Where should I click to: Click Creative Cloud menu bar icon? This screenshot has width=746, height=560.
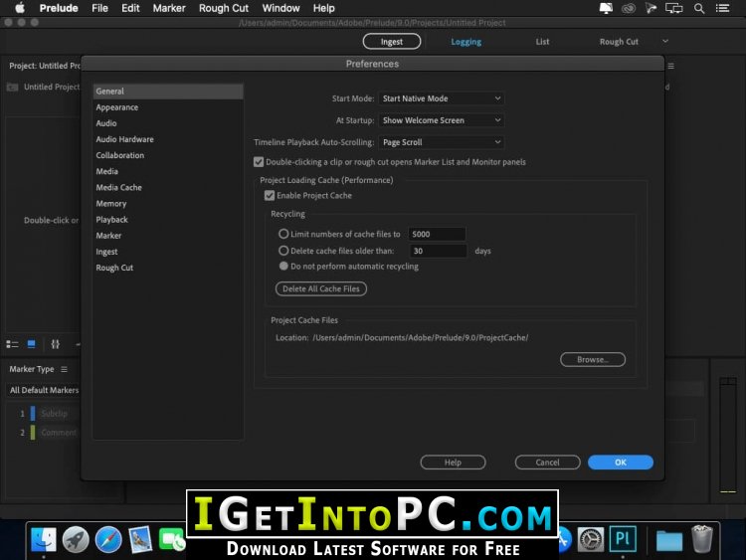629,8
